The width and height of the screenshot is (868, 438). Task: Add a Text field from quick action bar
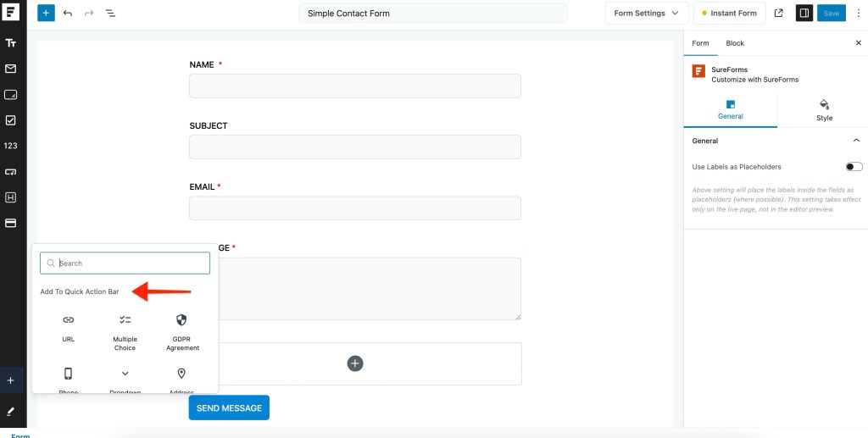[x=10, y=43]
